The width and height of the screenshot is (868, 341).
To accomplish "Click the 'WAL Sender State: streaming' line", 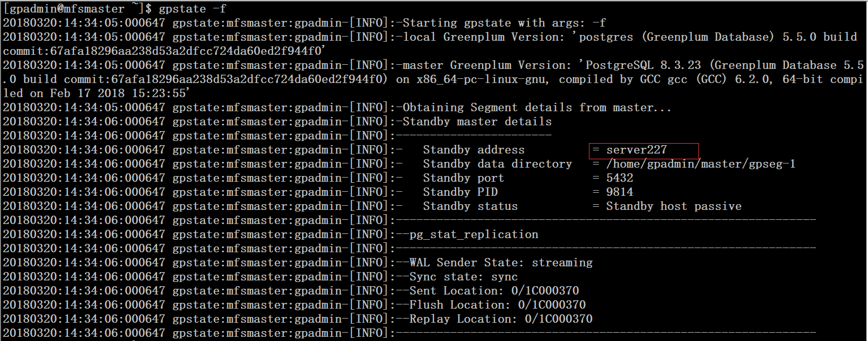I will point(501,263).
